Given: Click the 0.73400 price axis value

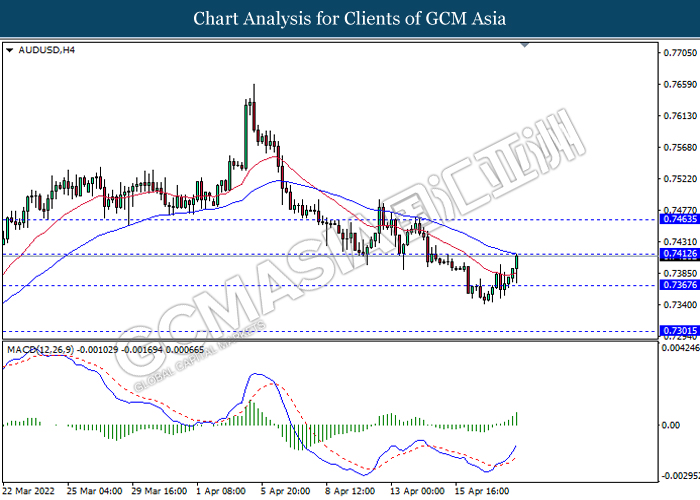Looking at the screenshot, I should pos(680,304).
